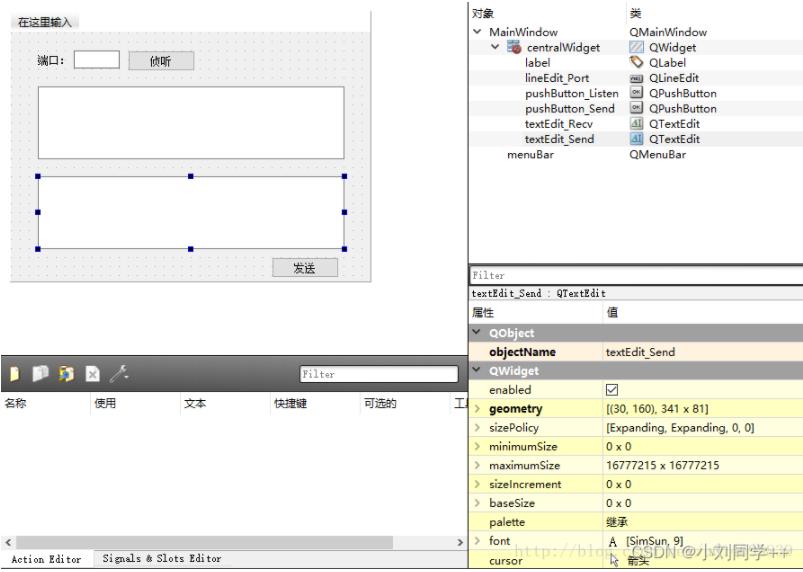This screenshot has width=803, height=572.
Task: Click the centralWidget layout icon in object tree
Action: (514, 47)
